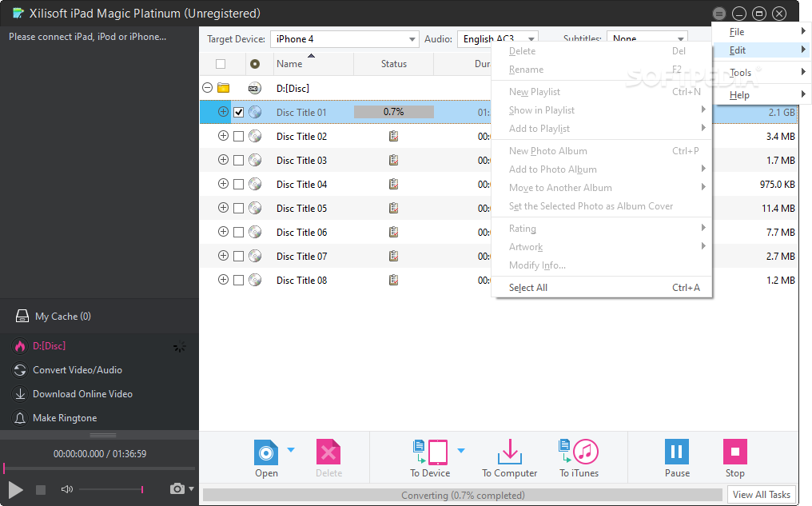This screenshot has height=506, width=812.
Task: Check Disc Title 07 checkbox
Action: 238,257
